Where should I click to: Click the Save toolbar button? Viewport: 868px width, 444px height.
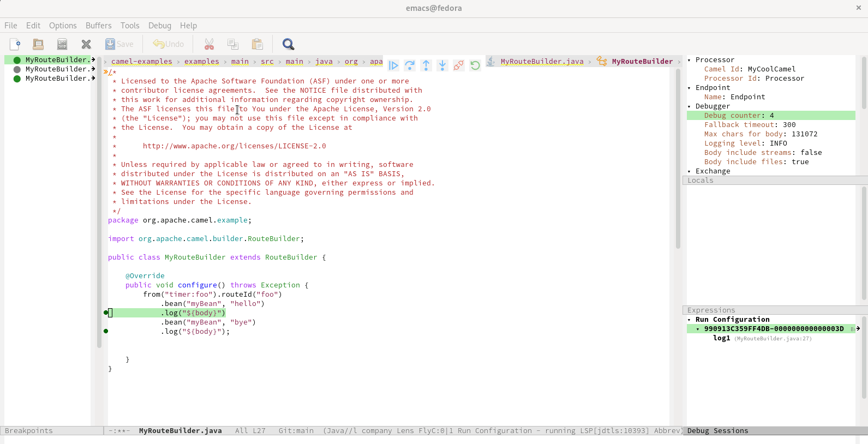[x=119, y=44]
